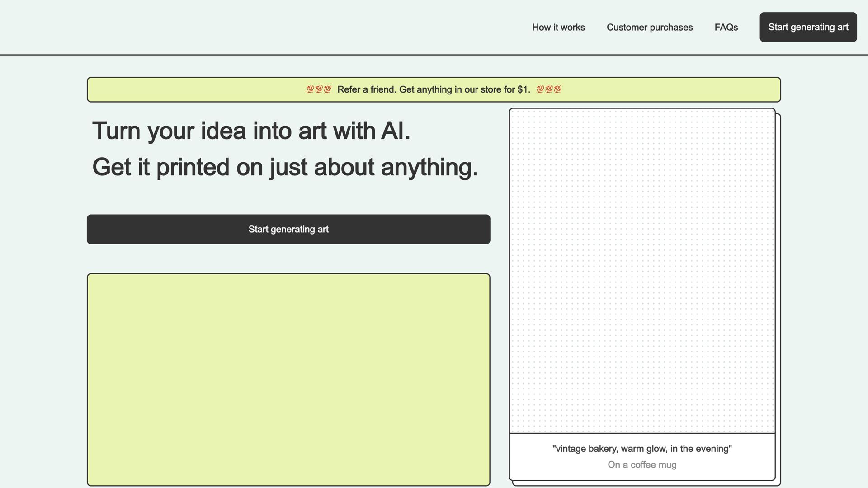Click the 'vintage bakery, warm glow' prompt caption
The width and height of the screenshot is (868, 488).
pos(642,449)
